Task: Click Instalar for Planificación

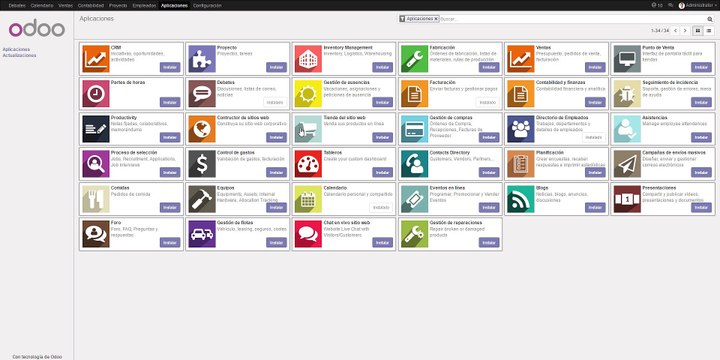Action: pos(595,172)
